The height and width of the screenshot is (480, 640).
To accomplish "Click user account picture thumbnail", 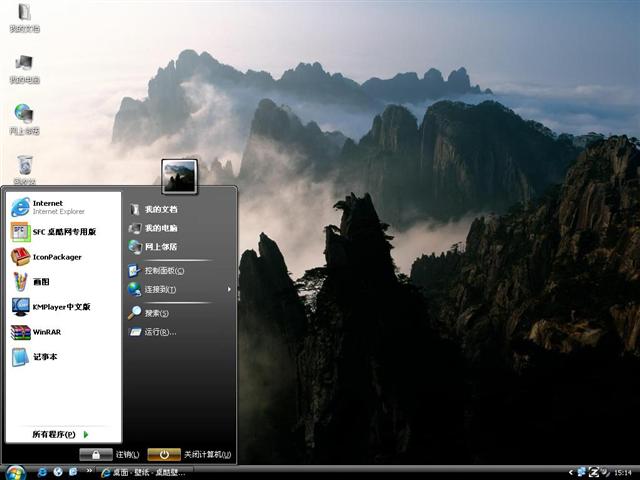I will click(x=179, y=176).
